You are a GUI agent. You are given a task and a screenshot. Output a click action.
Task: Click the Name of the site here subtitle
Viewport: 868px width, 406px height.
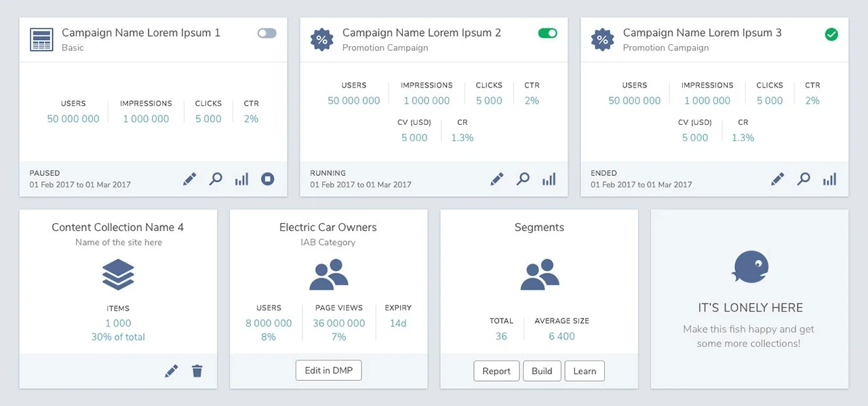pos(119,242)
